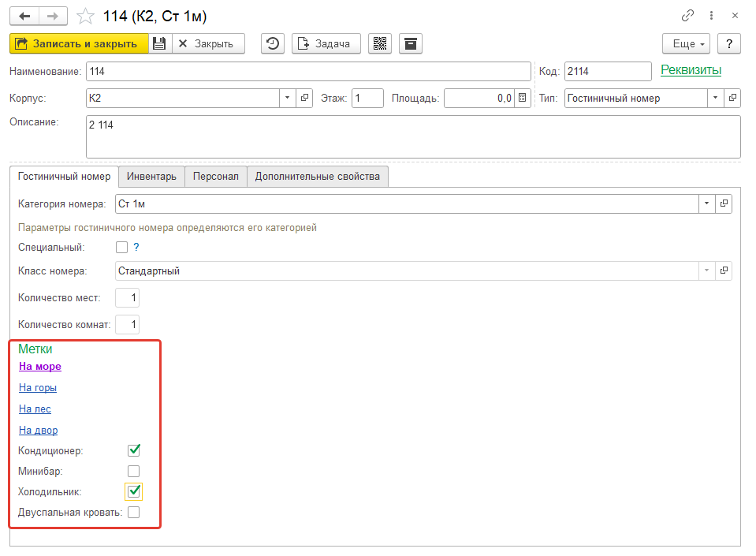Go forward with the right arrow button
Viewport: 756px width, 556px height.
53,16
